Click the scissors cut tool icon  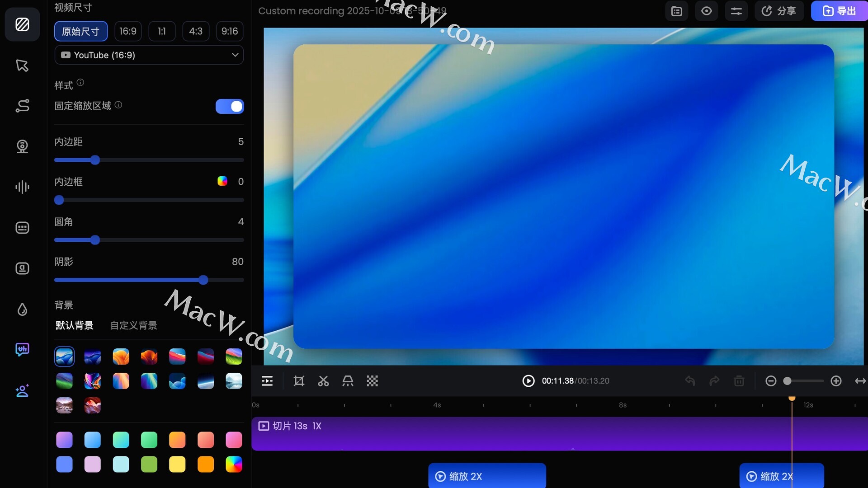tap(323, 381)
